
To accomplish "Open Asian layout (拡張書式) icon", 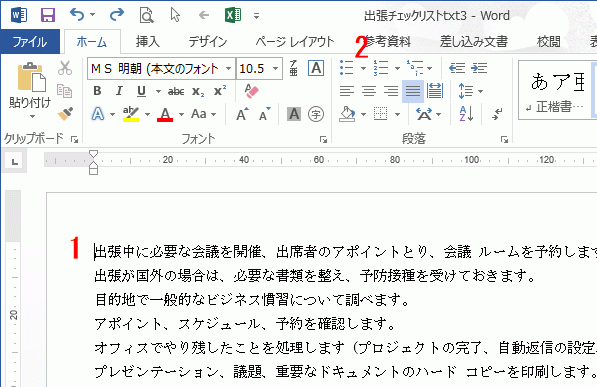I will pyautogui.click(x=424, y=114).
